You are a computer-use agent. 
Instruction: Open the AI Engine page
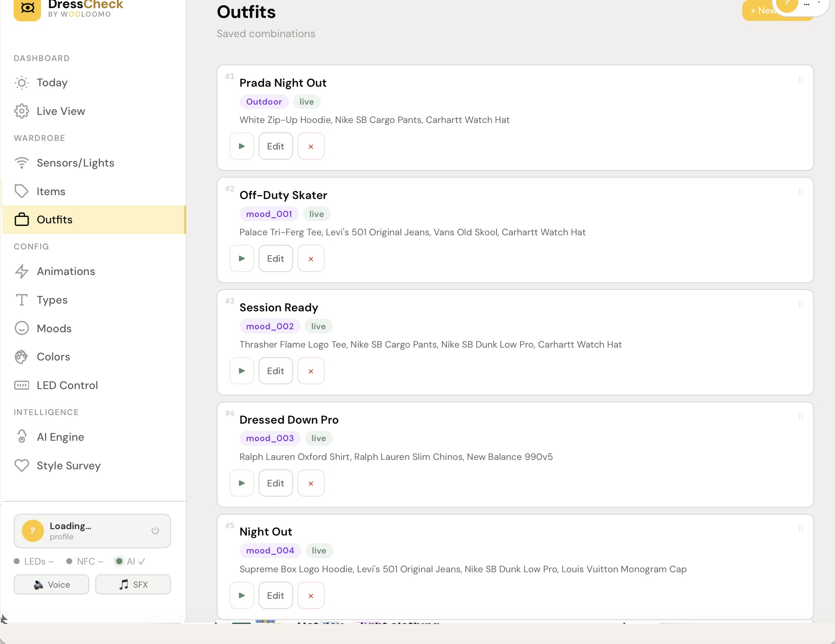[94, 437]
